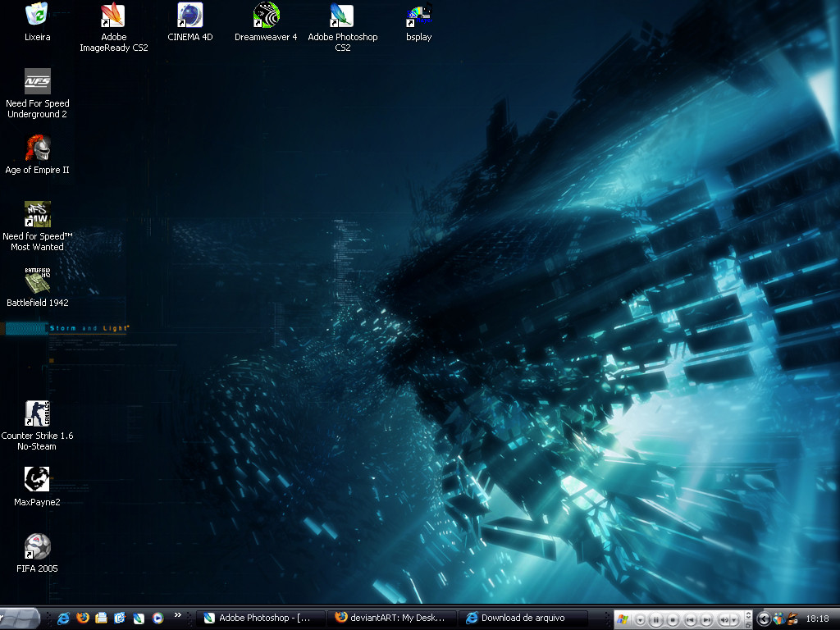Viewport: 840px width, 630px height.
Task: Click the Adobe ImageReady CS2 shortcut
Action: pyautogui.click(x=113, y=16)
